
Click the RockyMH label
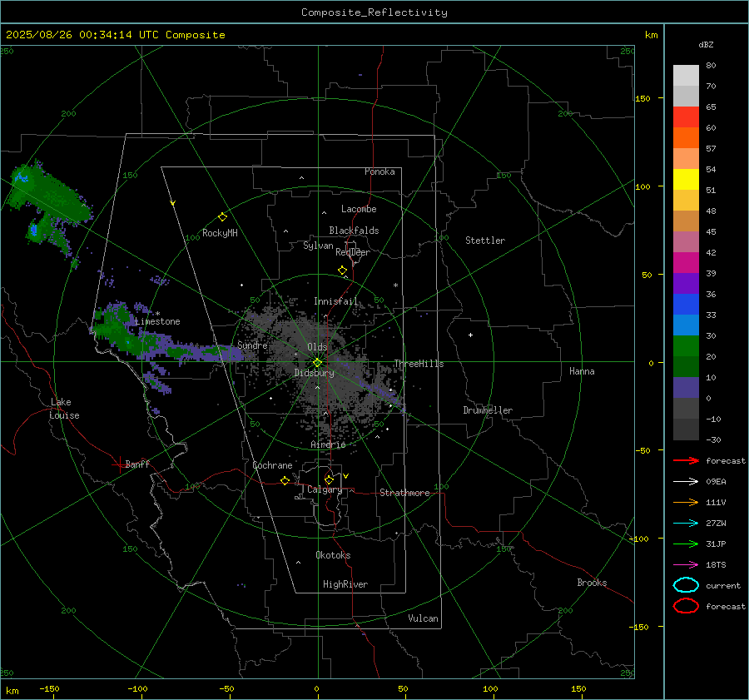click(x=220, y=233)
